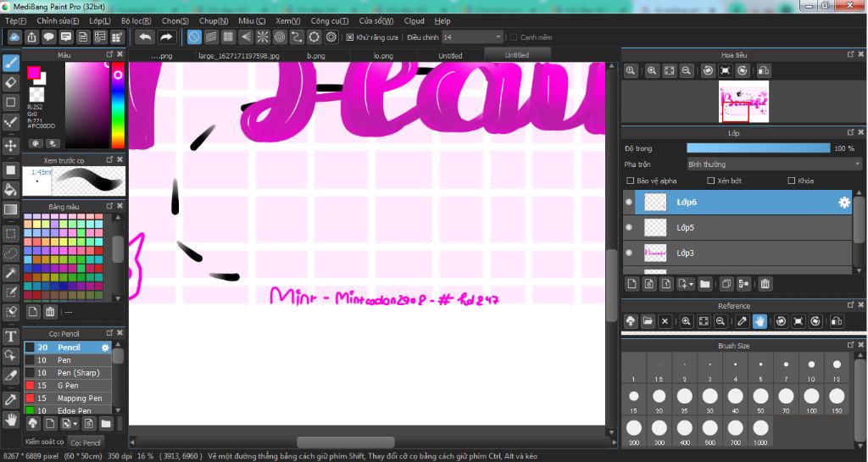Duplicate the current layer

pos(726,284)
